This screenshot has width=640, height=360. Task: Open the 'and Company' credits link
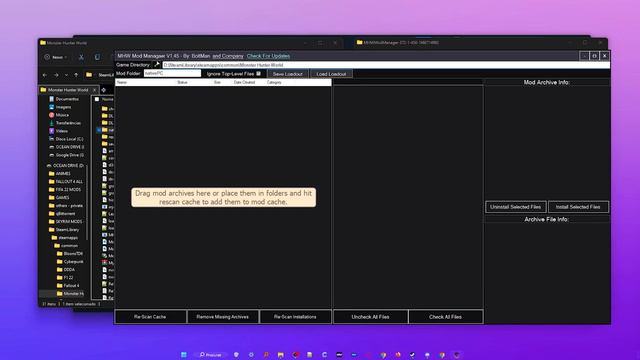point(228,56)
